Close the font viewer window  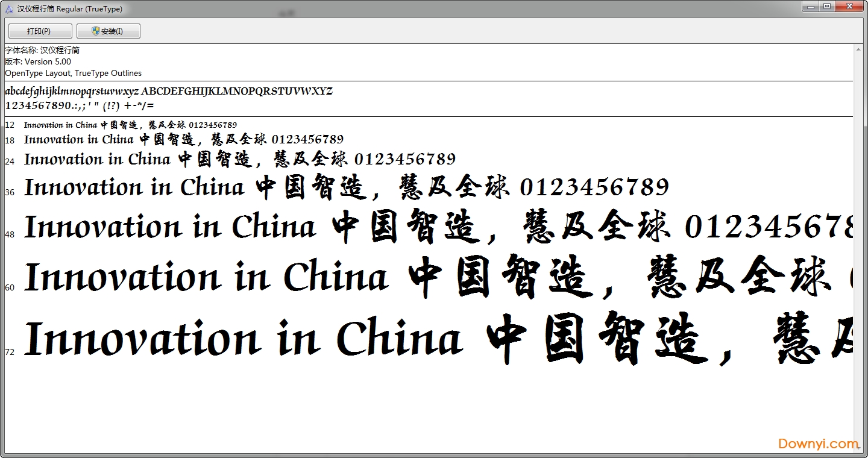(x=850, y=7)
